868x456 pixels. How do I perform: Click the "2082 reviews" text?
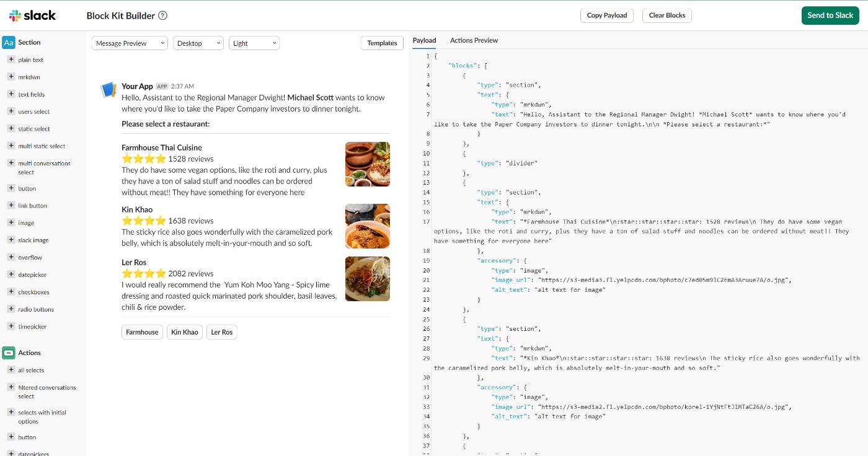click(x=191, y=273)
